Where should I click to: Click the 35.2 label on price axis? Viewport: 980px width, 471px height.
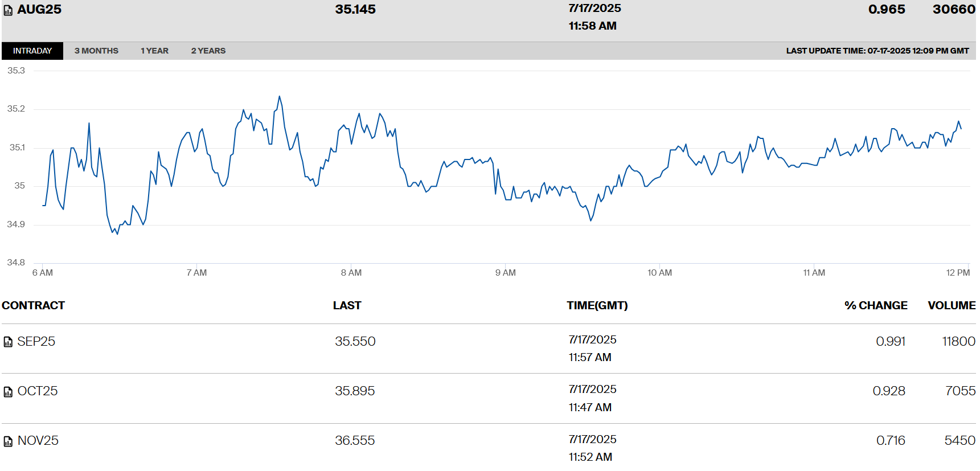(x=16, y=109)
